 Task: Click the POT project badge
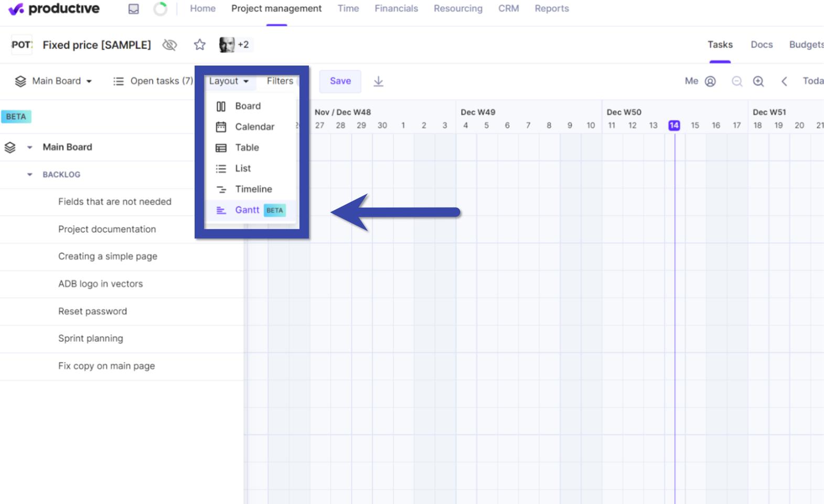click(x=22, y=45)
